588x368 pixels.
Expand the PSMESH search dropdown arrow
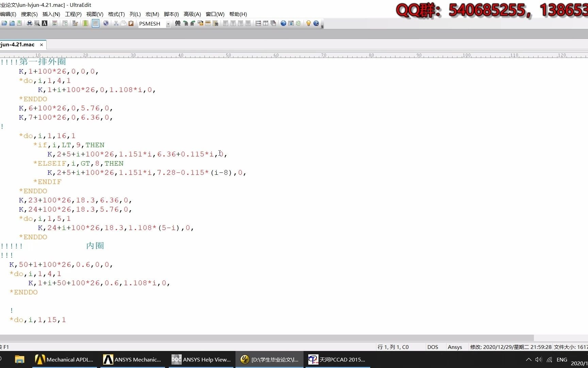click(168, 24)
